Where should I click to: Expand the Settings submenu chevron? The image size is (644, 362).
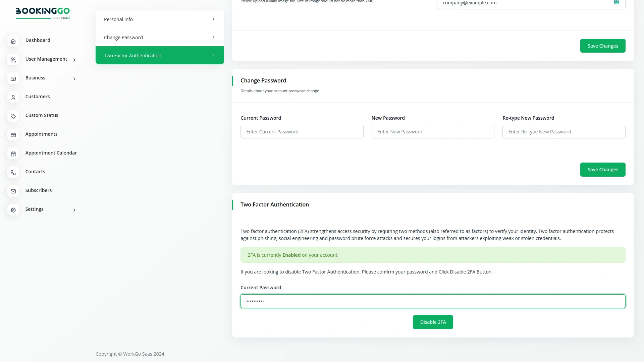74,210
